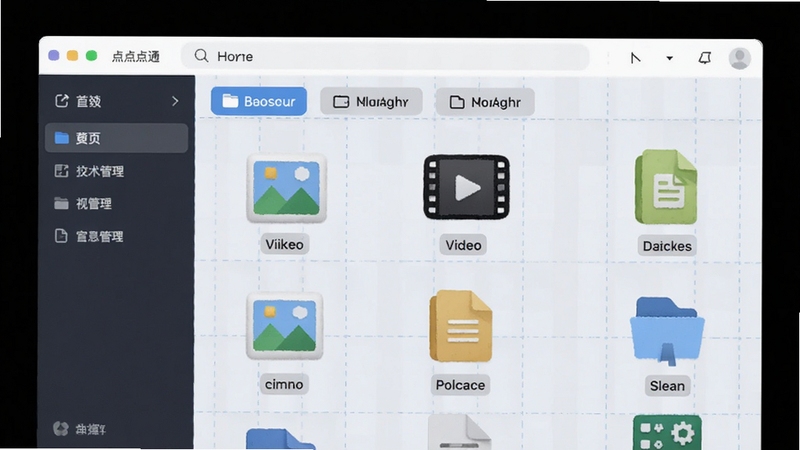Click the notification bell icon
Screen dimensions: 800x450
tap(705, 58)
